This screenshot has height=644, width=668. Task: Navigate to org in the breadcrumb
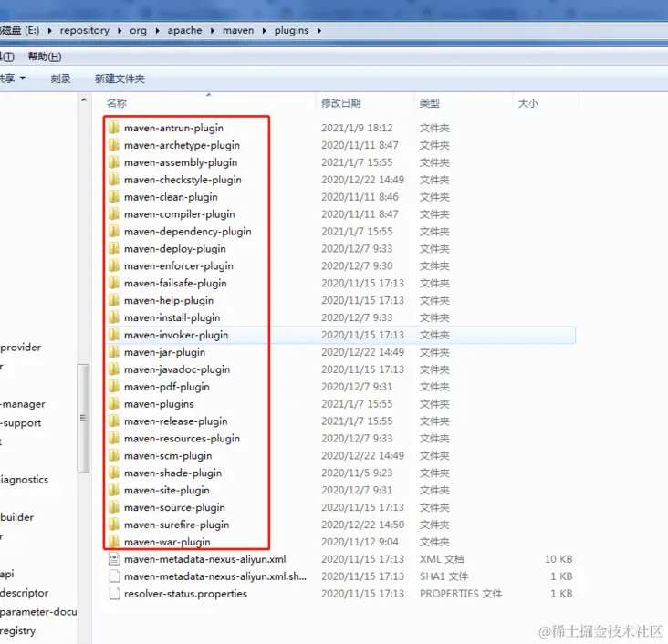click(x=138, y=31)
